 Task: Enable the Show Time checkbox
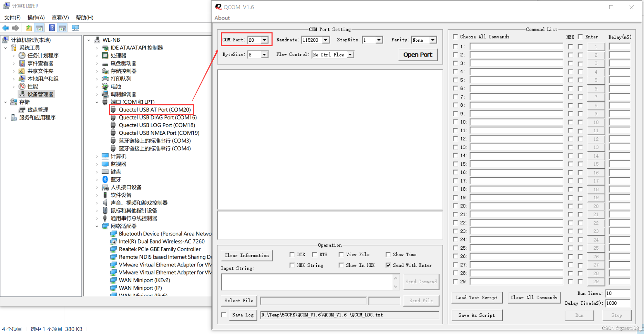388,254
